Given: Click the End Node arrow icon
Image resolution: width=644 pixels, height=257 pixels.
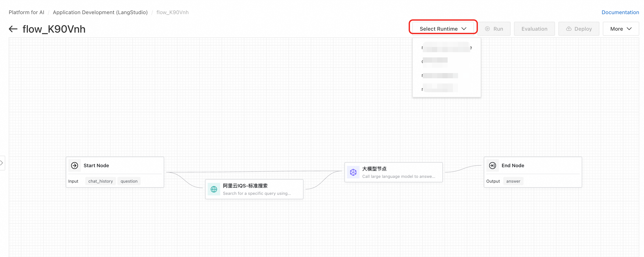Looking at the screenshot, I should pos(492,165).
